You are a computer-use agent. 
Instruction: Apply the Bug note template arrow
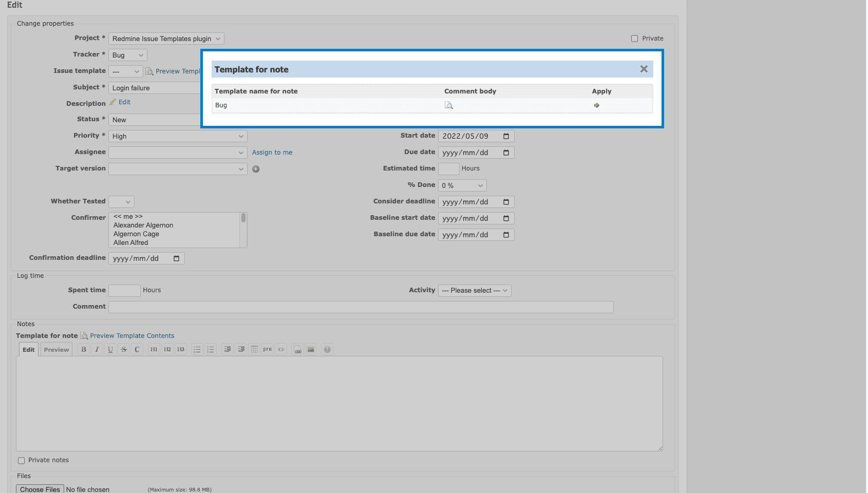[x=596, y=105]
